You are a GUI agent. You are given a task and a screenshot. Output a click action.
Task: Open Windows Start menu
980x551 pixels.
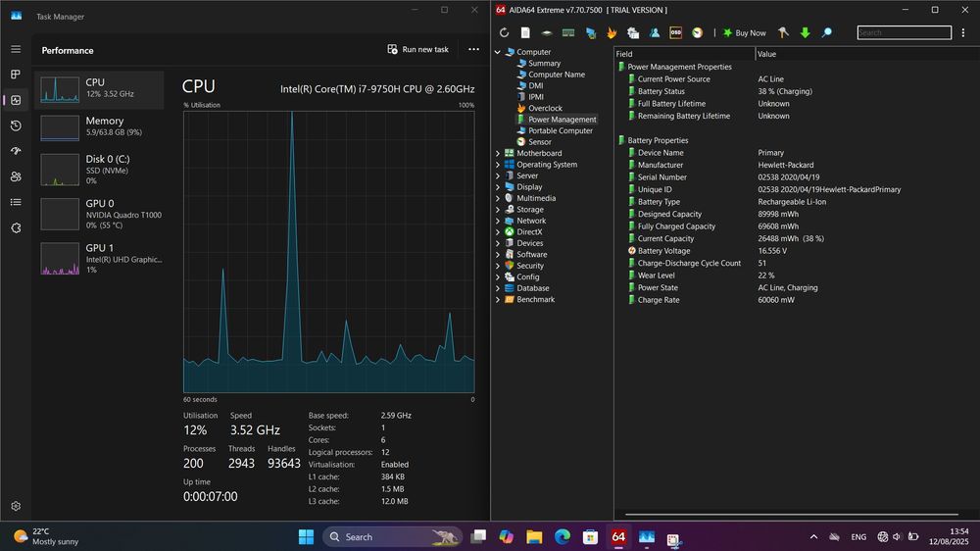[x=306, y=536]
